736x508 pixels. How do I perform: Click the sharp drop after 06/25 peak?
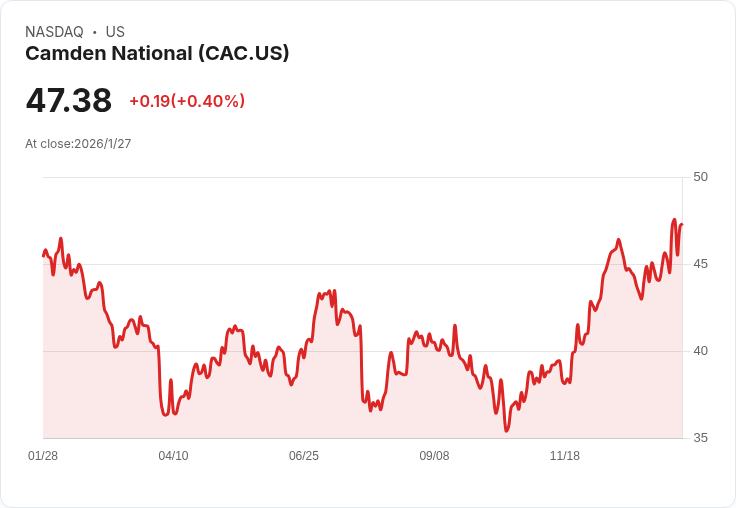(361, 364)
